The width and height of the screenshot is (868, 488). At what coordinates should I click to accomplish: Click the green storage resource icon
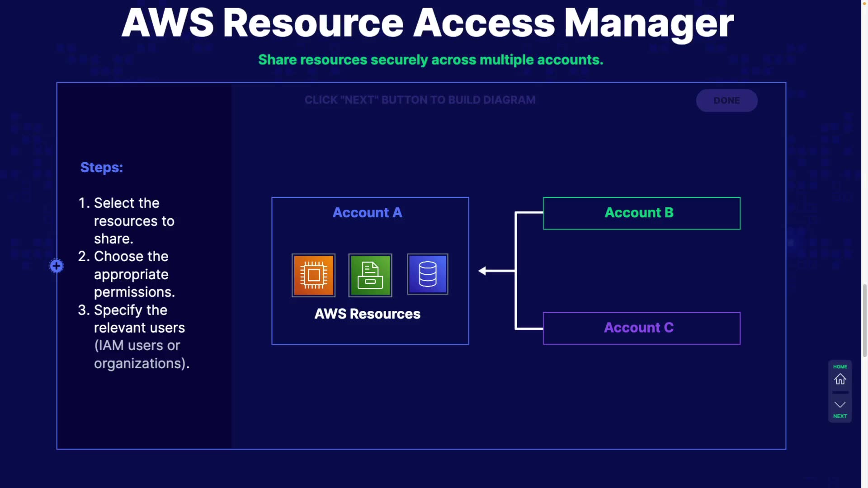[370, 275]
